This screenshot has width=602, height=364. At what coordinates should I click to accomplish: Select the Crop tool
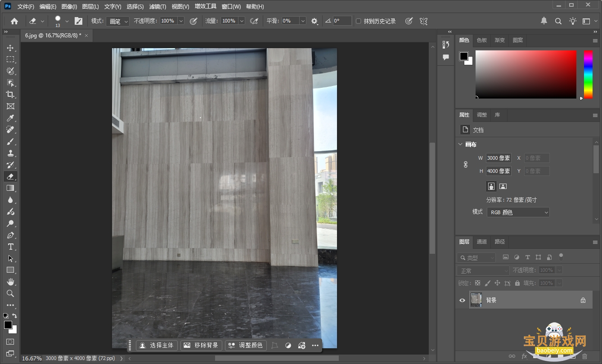coord(10,94)
